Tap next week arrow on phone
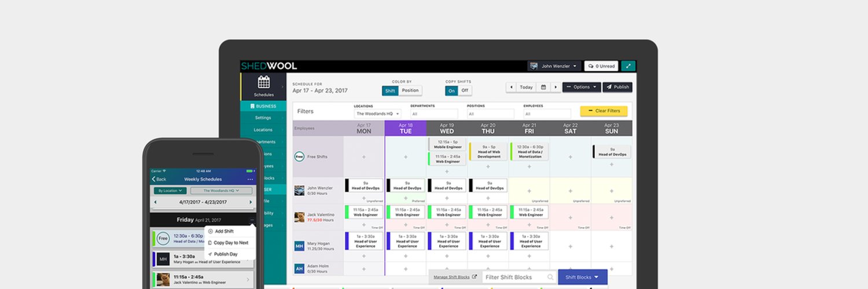 (x=251, y=202)
